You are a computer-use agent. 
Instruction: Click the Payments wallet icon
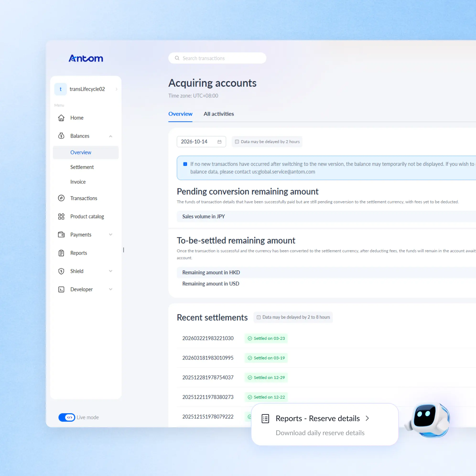[61, 235]
